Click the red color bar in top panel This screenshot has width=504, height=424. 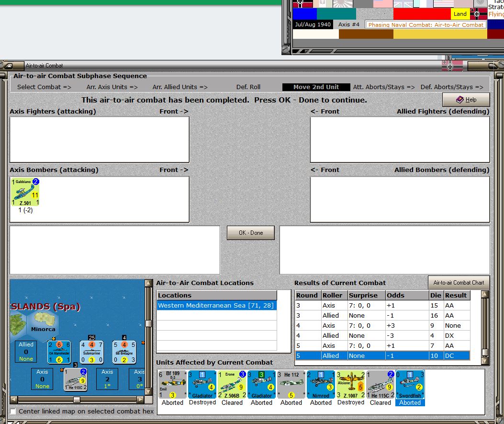422,14
